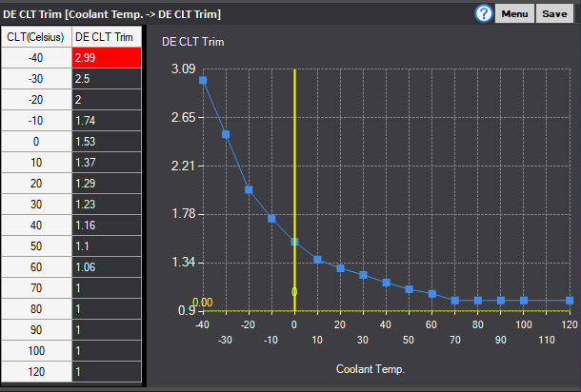
Task: Select the CLT(Celsius) column header
Action: [36, 37]
